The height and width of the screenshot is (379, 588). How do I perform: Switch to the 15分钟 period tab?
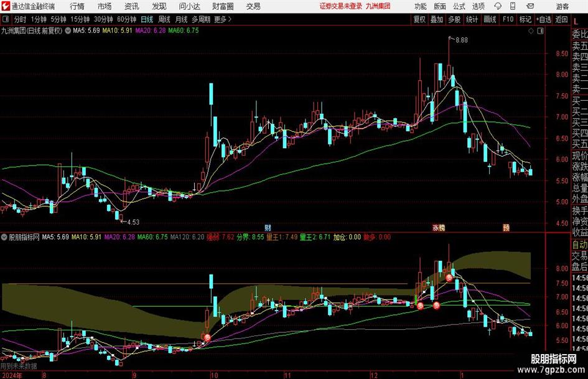tap(80, 19)
